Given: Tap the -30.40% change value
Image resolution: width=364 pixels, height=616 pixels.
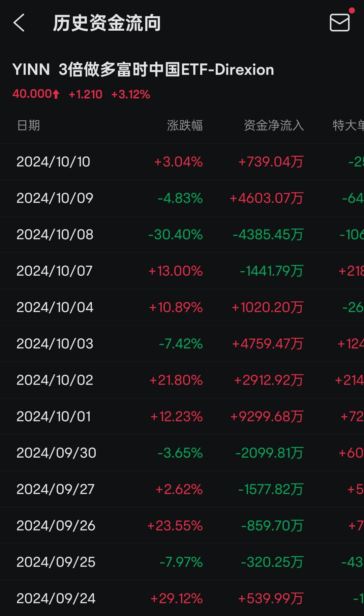Looking at the screenshot, I should click(x=176, y=235).
